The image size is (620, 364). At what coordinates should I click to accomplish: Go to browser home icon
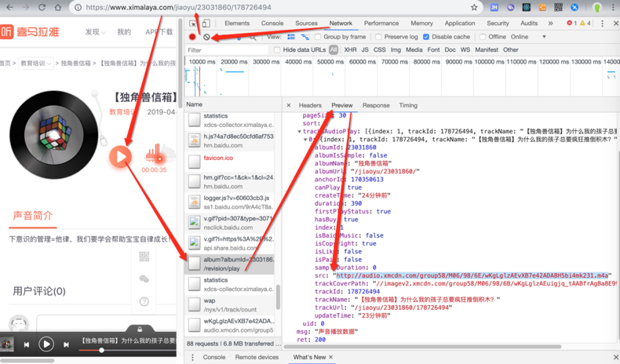pos(58,7)
